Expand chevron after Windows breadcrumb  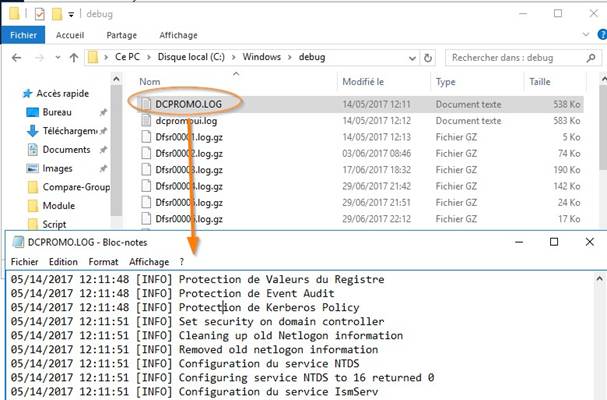point(290,57)
